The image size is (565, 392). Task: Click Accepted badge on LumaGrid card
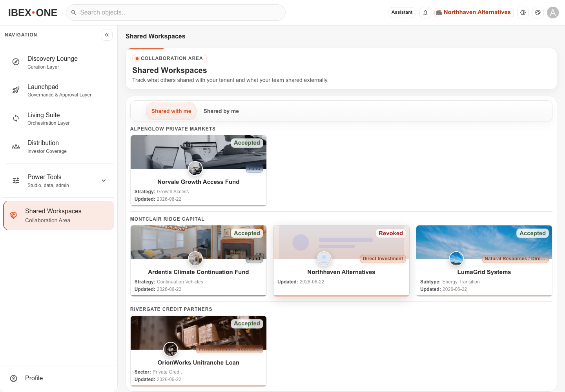(x=532, y=233)
